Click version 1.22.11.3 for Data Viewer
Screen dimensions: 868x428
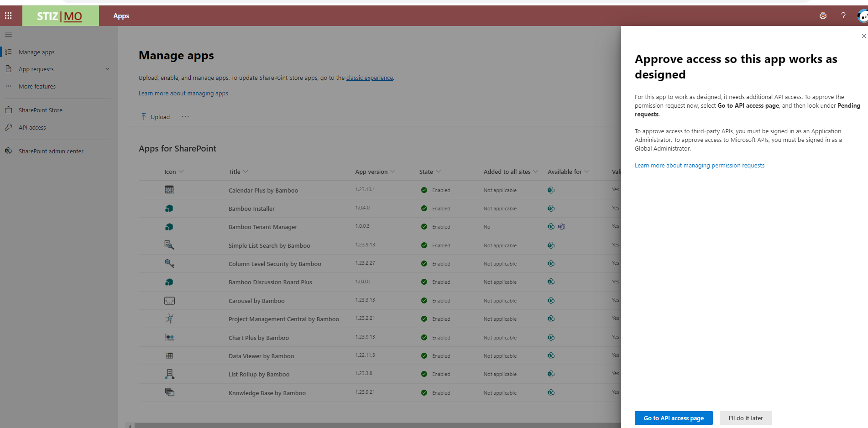(x=365, y=355)
